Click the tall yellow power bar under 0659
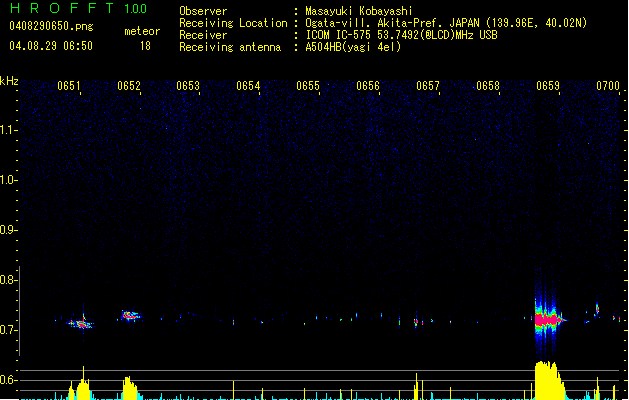This screenshot has width=629, height=400. click(x=549, y=380)
